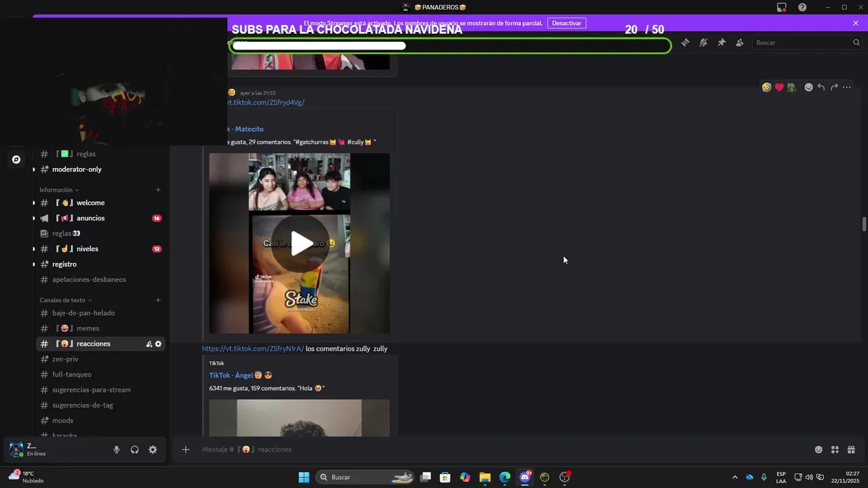Open the memes channel

[x=101, y=328]
